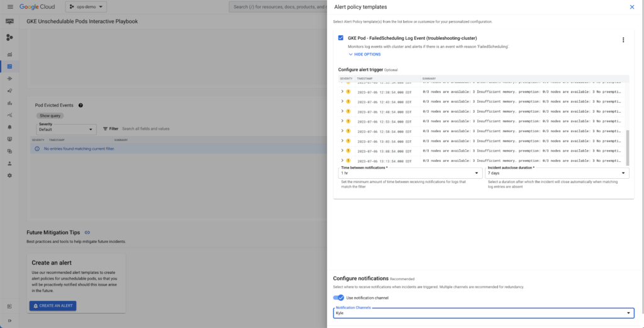Click the metrics scope dots icon in sidebar
644x328 pixels.
pos(10,37)
